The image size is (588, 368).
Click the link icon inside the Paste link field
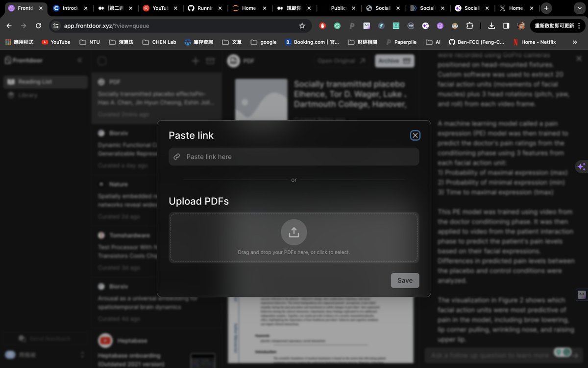coord(177,157)
